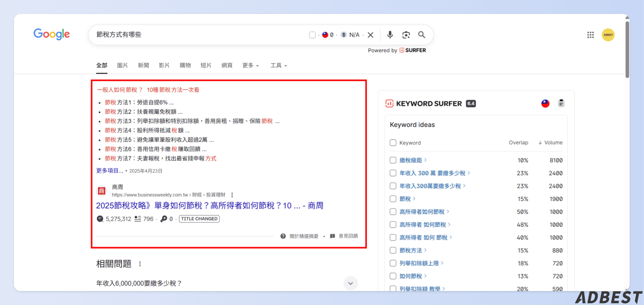
Task: Open the 工具 dropdown menu
Action: tap(278, 65)
